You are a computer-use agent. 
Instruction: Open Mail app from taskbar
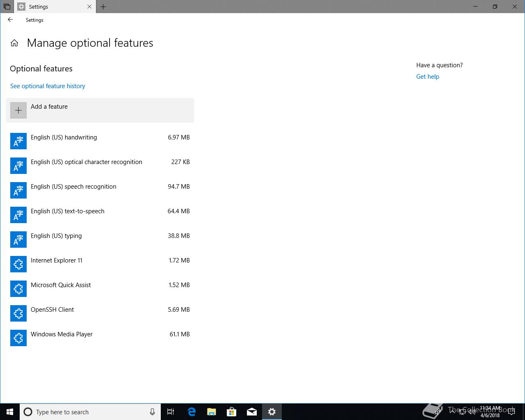252,412
